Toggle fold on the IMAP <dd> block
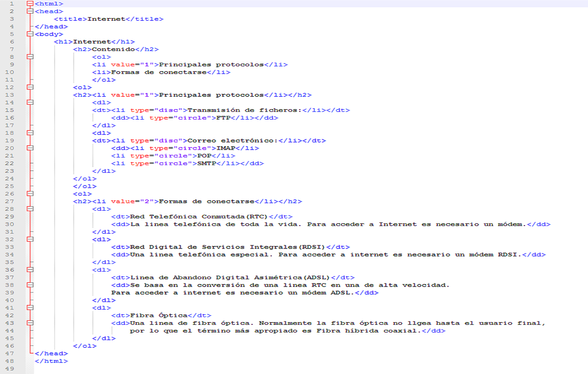The width and height of the screenshot is (588, 374). (29, 148)
